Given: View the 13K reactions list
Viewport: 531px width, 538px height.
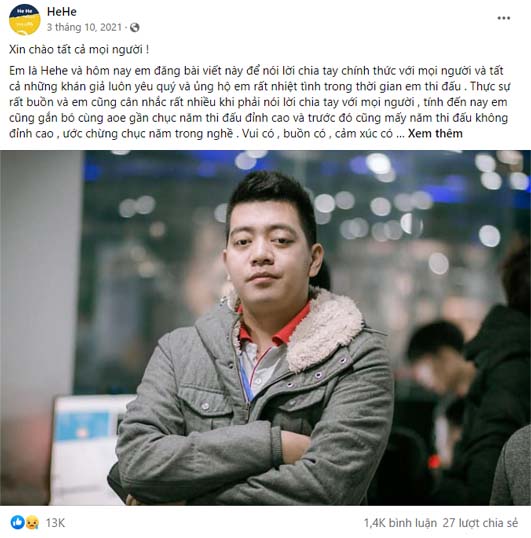Looking at the screenshot, I should coord(55,523).
